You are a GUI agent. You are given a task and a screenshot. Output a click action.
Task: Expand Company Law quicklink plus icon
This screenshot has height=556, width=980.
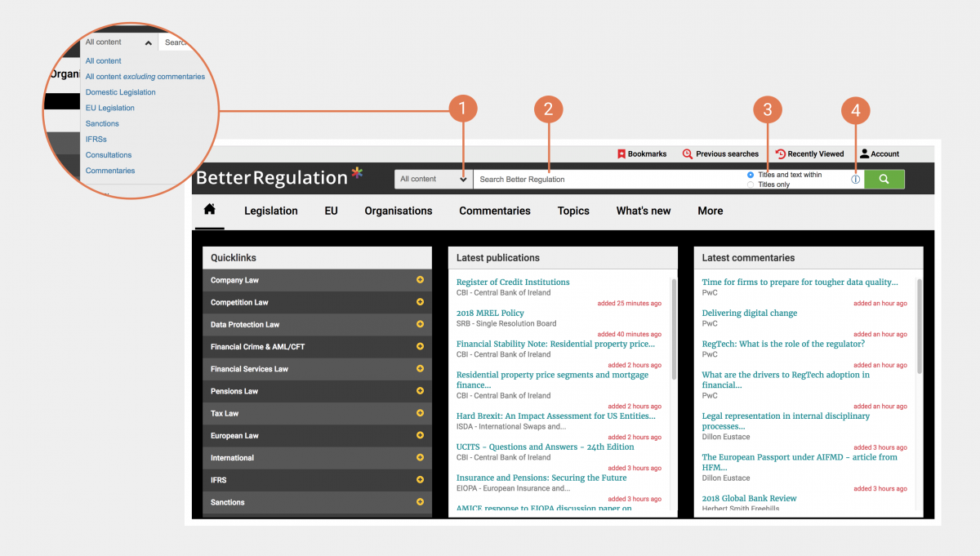420,280
